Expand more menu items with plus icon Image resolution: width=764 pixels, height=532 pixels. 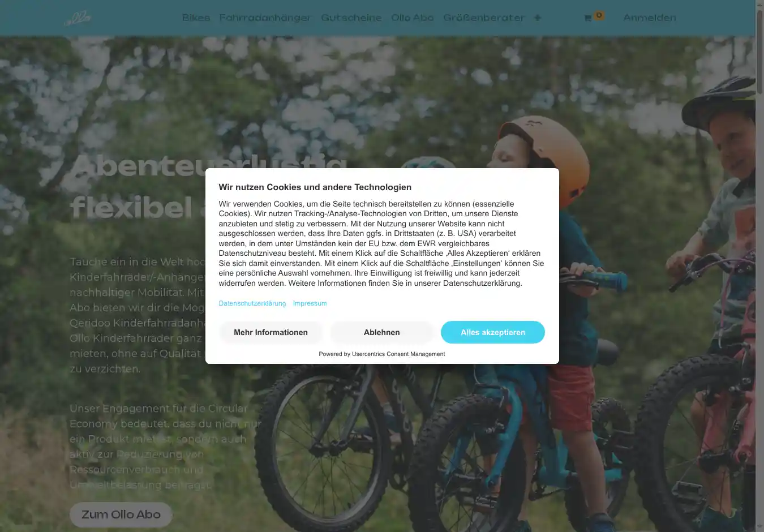click(538, 18)
